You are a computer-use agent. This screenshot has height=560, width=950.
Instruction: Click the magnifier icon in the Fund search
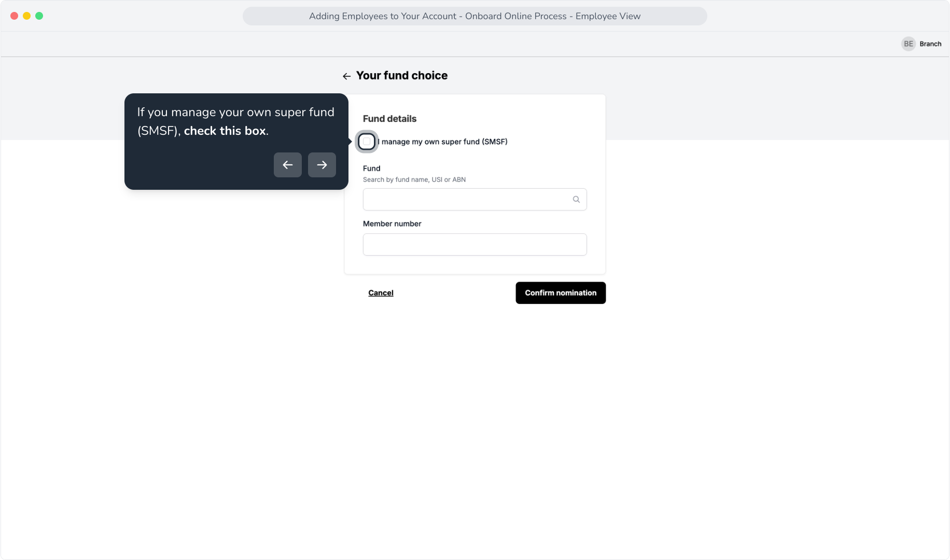576,200
